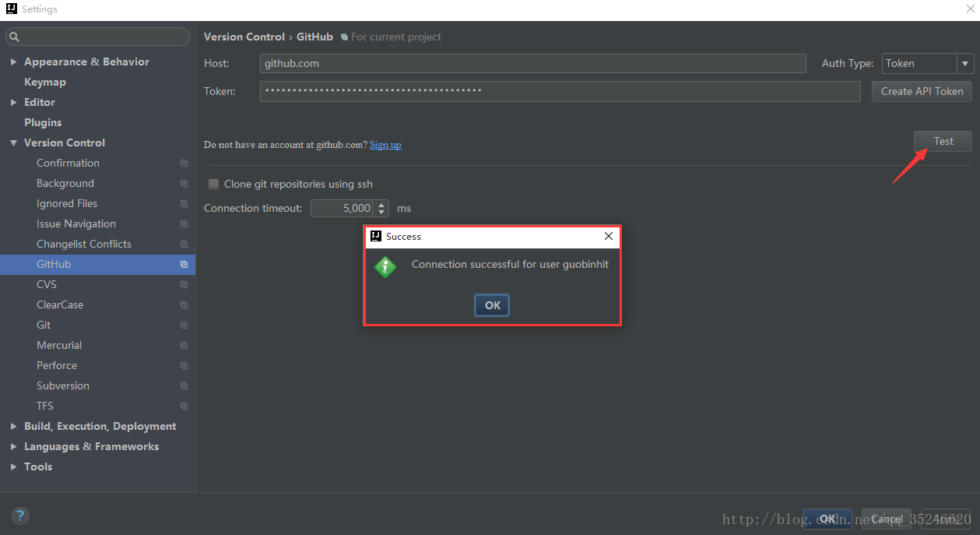Increase connection timeout with up arrow

pos(381,204)
